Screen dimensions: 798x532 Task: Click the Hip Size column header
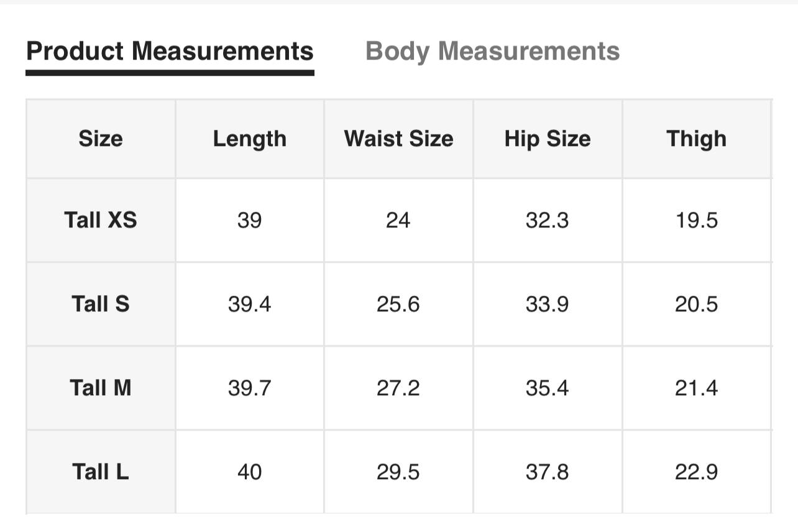[548, 139]
